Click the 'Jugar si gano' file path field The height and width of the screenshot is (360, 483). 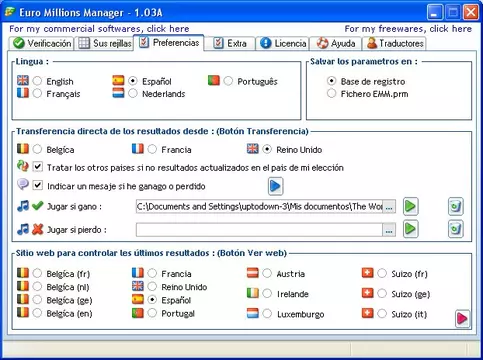(259, 207)
